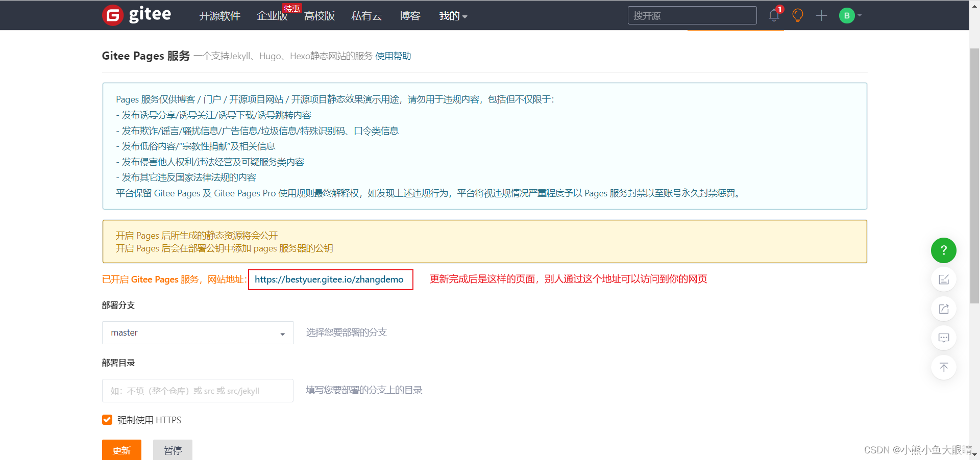Open the 博客 menu item
The width and height of the screenshot is (980, 460).
[410, 16]
